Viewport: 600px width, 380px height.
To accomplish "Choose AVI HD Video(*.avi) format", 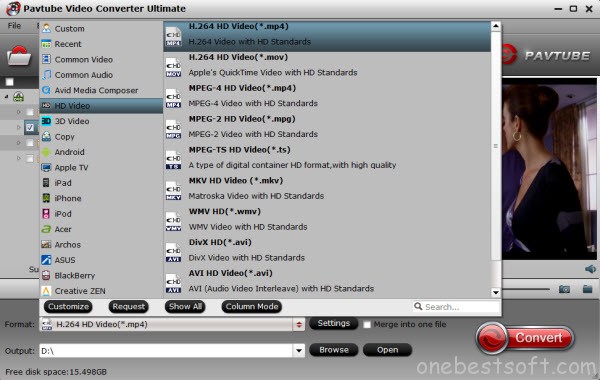I will (x=327, y=283).
